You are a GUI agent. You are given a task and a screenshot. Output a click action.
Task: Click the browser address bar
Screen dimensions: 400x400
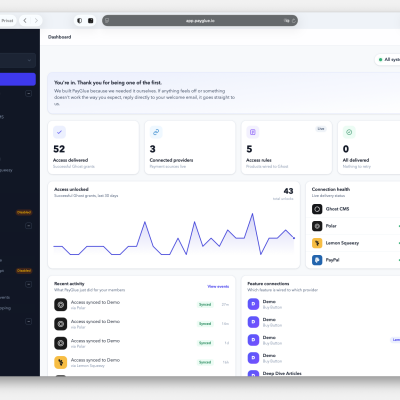200,21
